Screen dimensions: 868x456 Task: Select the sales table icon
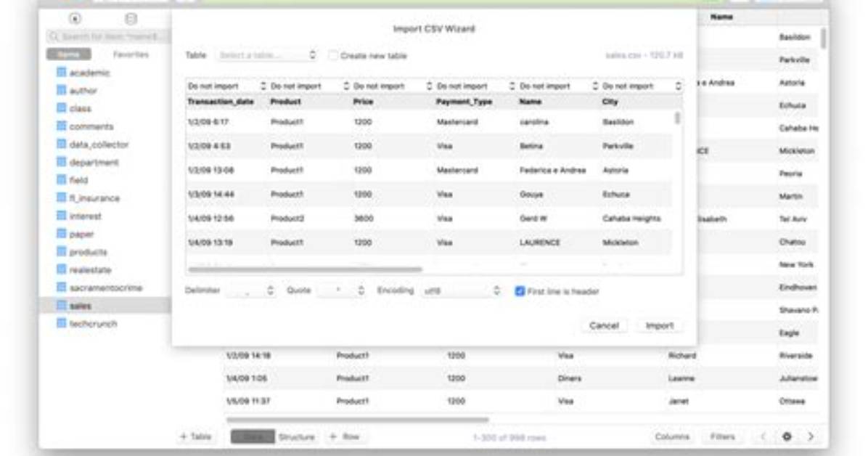click(x=62, y=305)
